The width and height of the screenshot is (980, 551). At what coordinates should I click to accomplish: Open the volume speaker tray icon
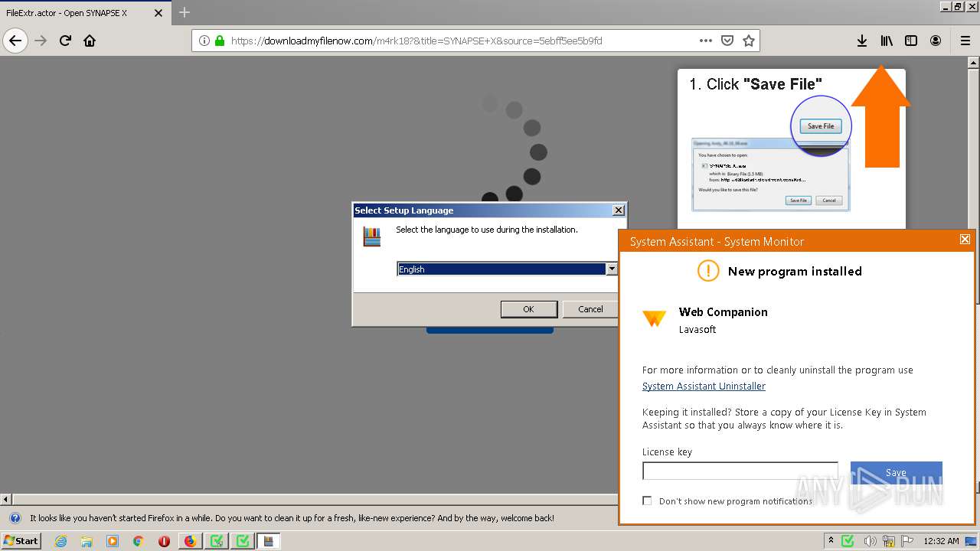tap(871, 541)
